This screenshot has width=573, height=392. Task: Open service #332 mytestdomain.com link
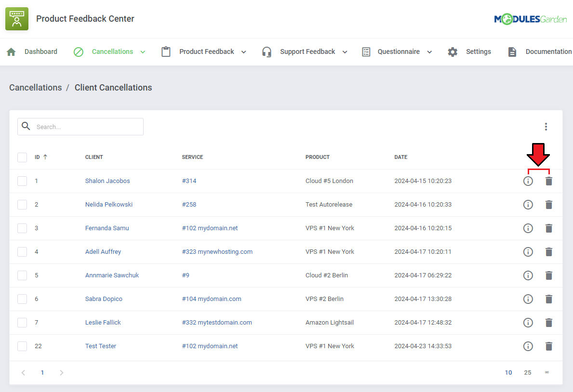coord(217,322)
